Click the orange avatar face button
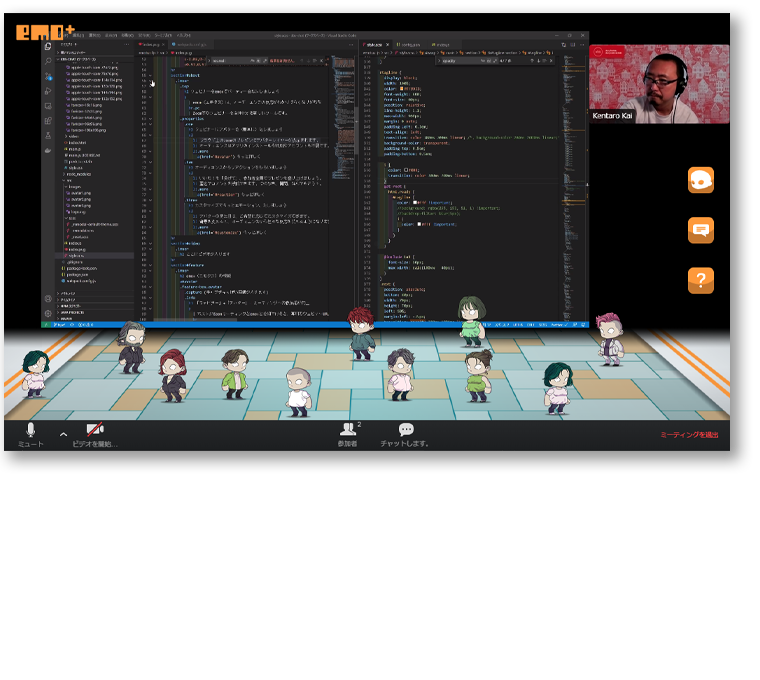The image size is (760, 680). pos(700,180)
